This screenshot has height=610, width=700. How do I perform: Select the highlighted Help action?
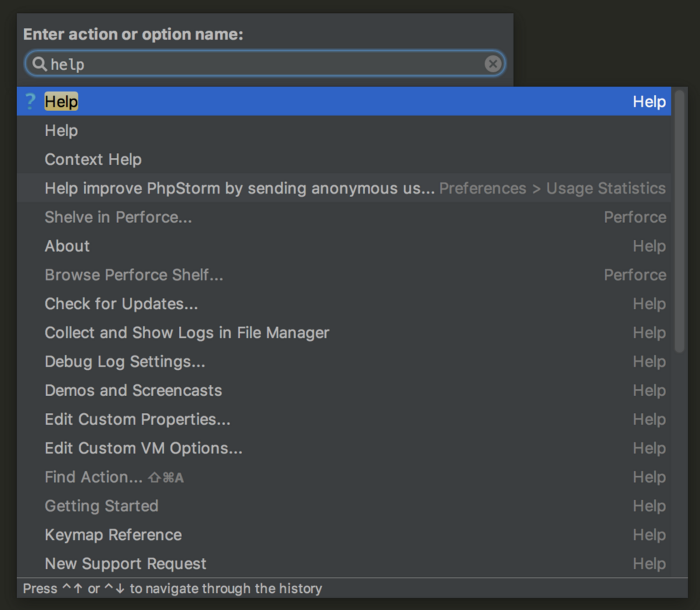[x=61, y=102]
